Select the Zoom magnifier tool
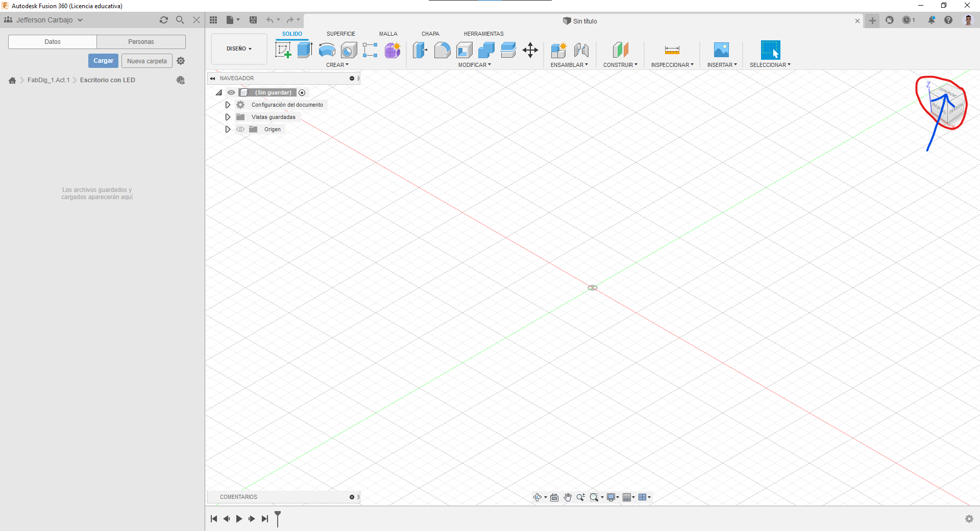 click(x=580, y=497)
